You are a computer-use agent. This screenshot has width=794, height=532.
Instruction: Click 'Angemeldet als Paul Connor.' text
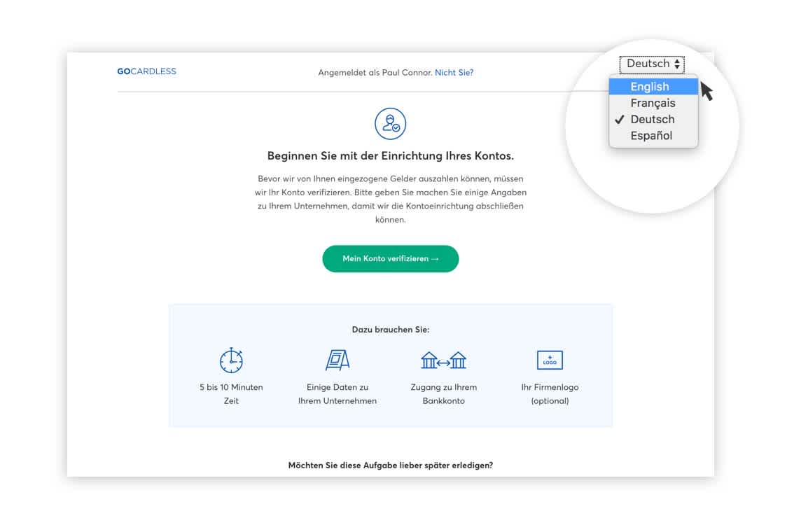coord(375,72)
